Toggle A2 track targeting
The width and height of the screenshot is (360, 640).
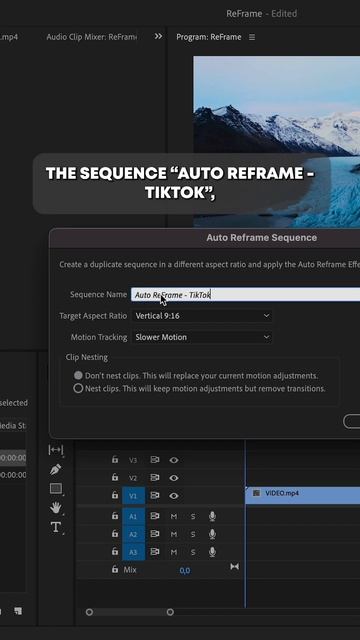pos(133,534)
